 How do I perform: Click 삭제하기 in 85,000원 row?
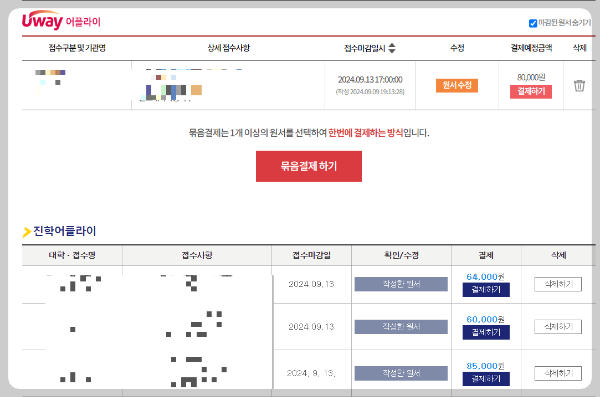[558, 373]
